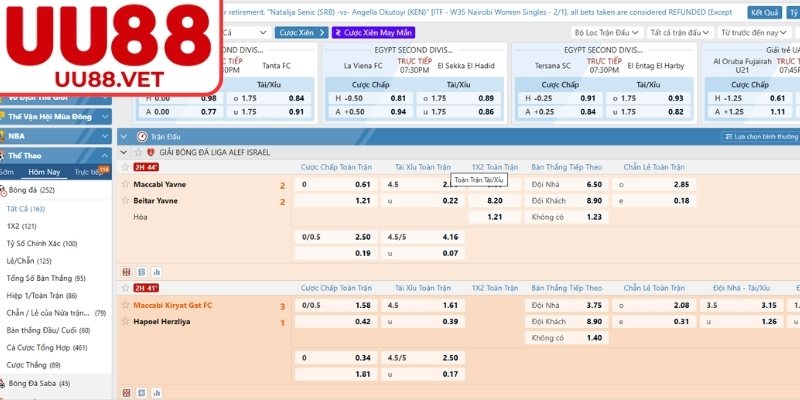Bet odd/even 'o' odds 2.85
The image size is (800, 400).
point(654,184)
